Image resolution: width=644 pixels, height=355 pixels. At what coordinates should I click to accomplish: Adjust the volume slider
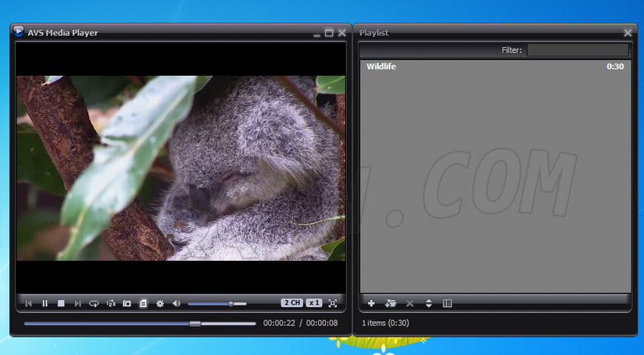pos(216,304)
